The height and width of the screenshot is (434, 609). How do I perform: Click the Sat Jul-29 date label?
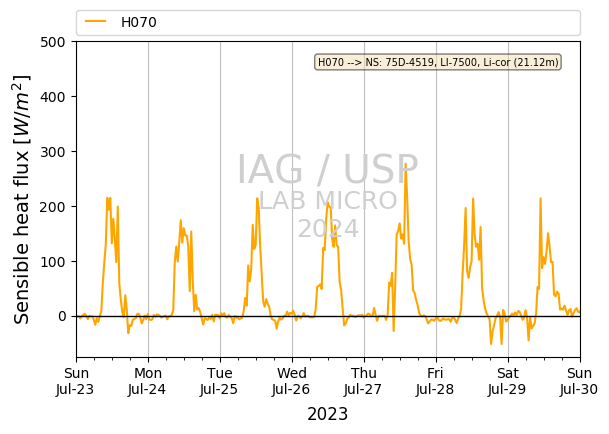(507, 381)
